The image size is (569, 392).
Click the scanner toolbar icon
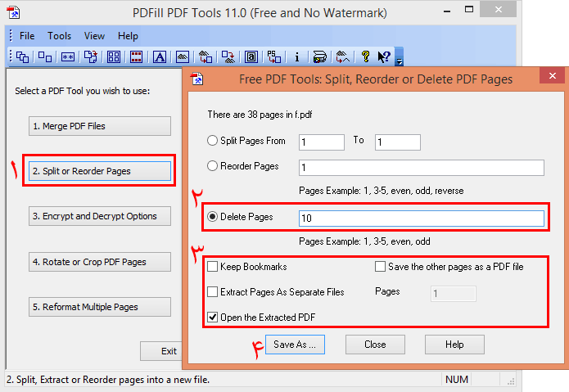[x=319, y=56]
